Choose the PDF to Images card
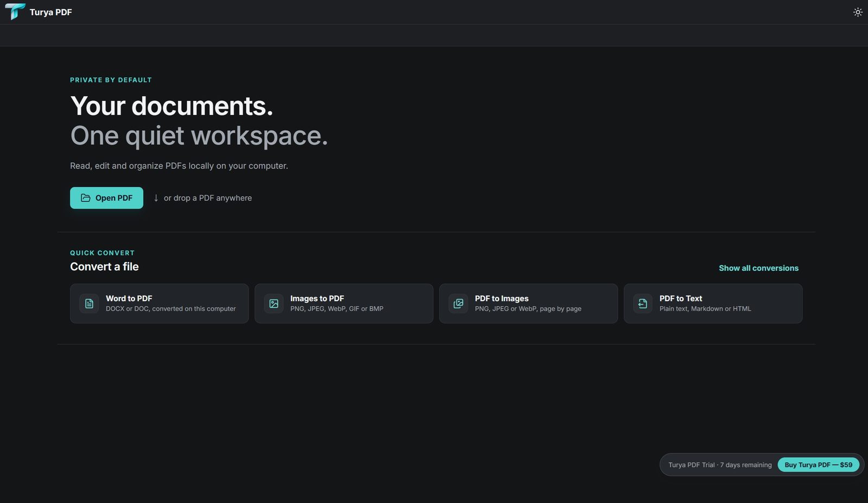868x503 pixels. [x=528, y=303]
